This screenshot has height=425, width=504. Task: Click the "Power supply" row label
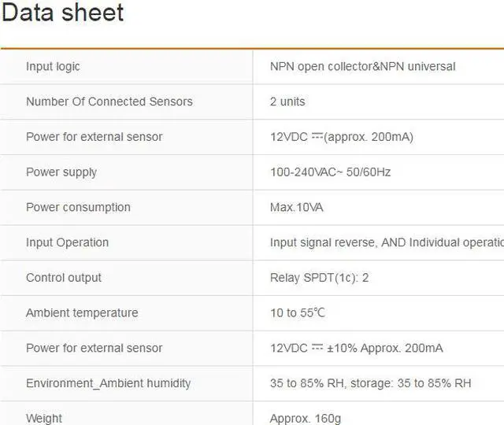tap(61, 172)
